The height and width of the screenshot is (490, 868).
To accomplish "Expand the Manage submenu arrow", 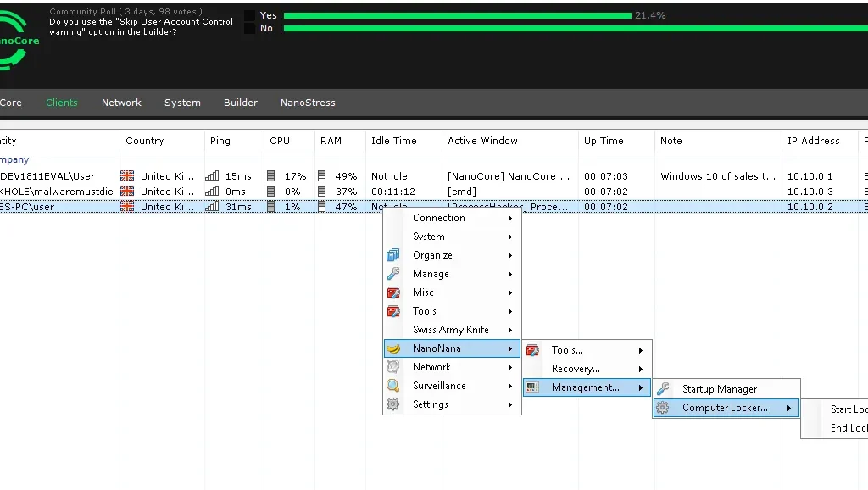I will (x=510, y=274).
